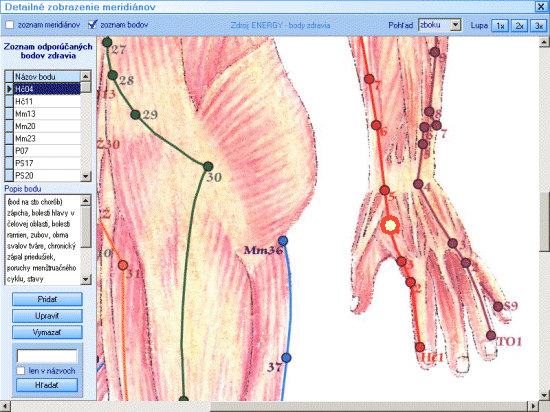Select the red Hč1 fingertip point

(x=420, y=347)
